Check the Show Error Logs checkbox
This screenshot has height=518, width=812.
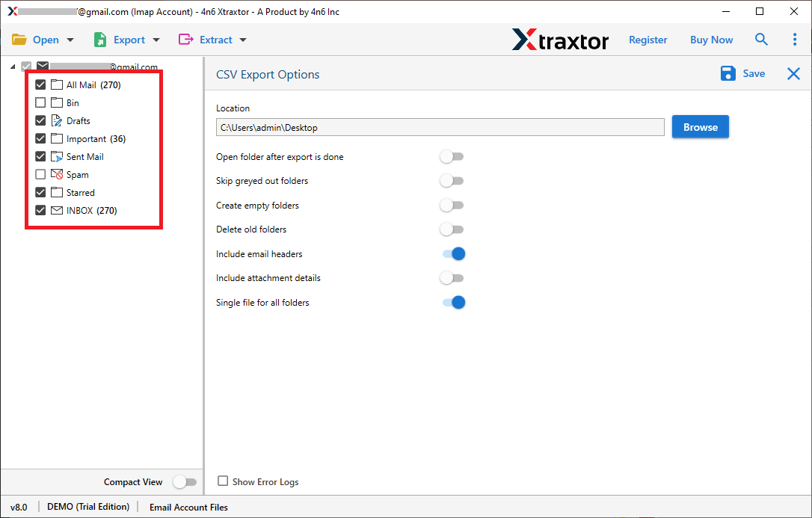[222, 481]
